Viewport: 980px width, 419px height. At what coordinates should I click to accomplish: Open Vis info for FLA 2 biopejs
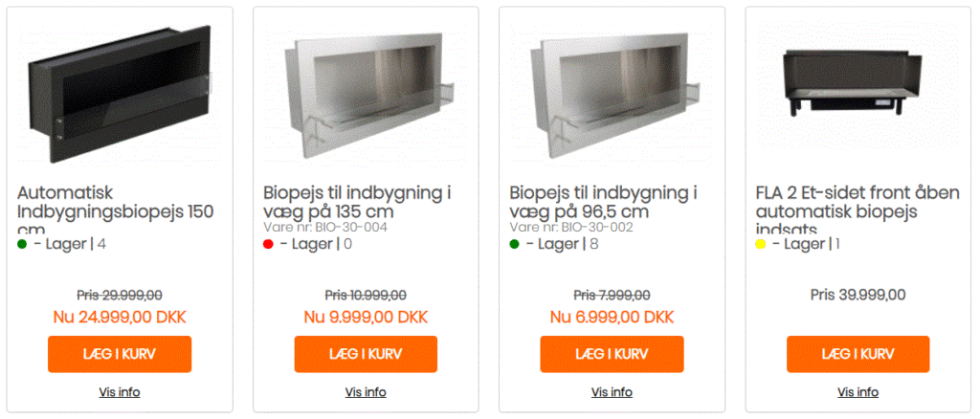(x=858, y=392)
